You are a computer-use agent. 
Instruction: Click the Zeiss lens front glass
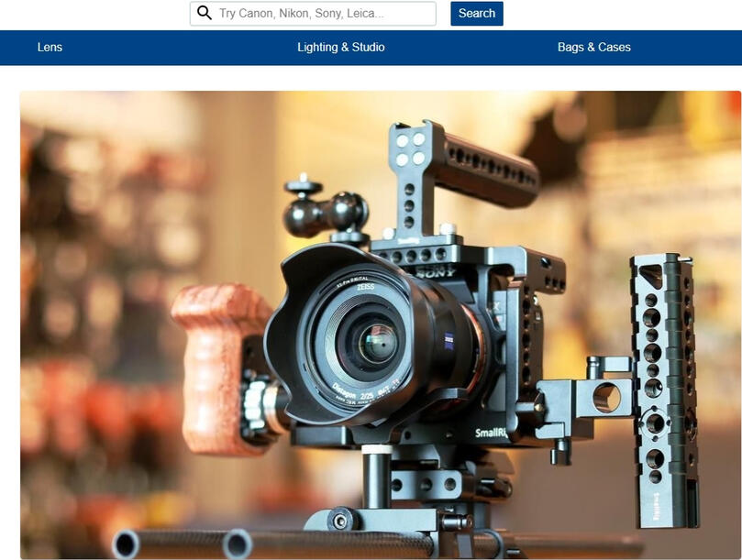click(375, 343)
